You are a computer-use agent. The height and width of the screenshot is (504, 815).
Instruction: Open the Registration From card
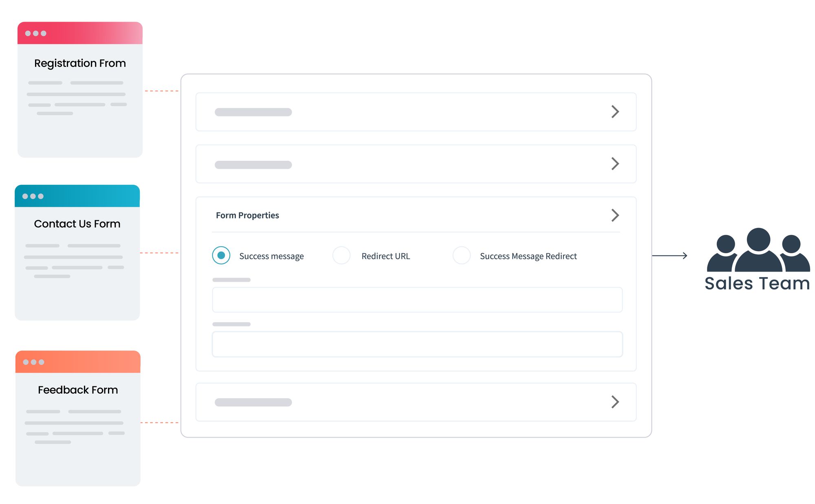tap(80, 90)
